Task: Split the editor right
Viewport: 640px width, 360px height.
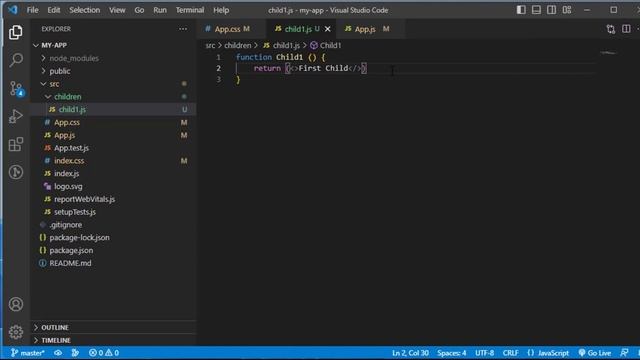Action: tap(626, 29)
